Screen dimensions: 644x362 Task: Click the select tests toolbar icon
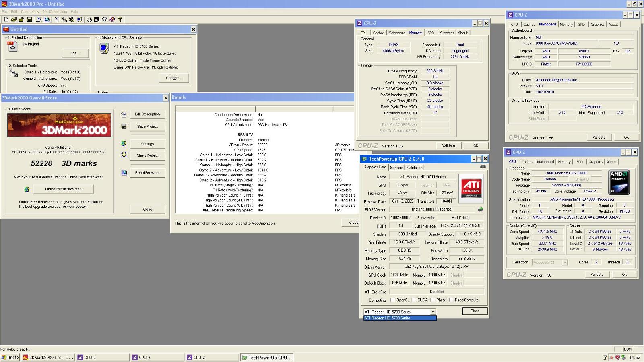pos(64,19)
